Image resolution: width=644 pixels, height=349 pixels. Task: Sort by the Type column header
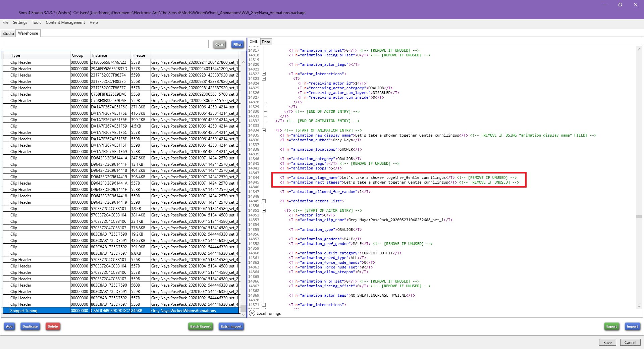(40, 55)
